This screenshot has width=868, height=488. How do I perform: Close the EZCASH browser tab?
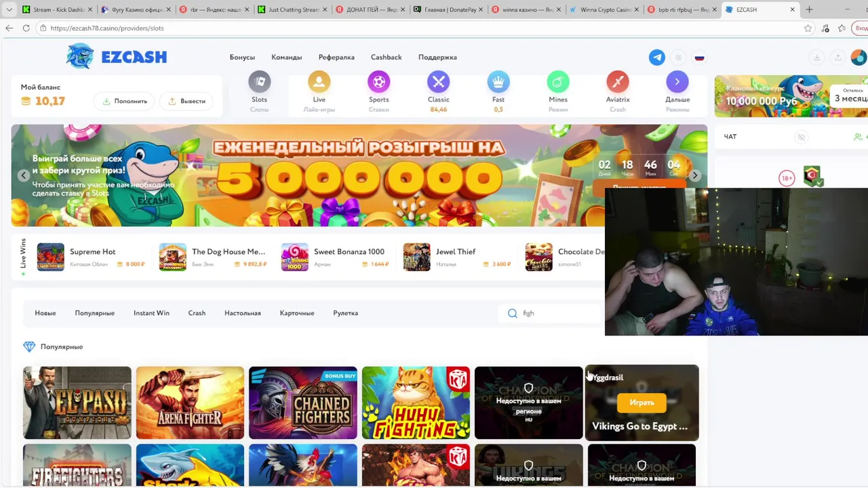coord(792,9)
